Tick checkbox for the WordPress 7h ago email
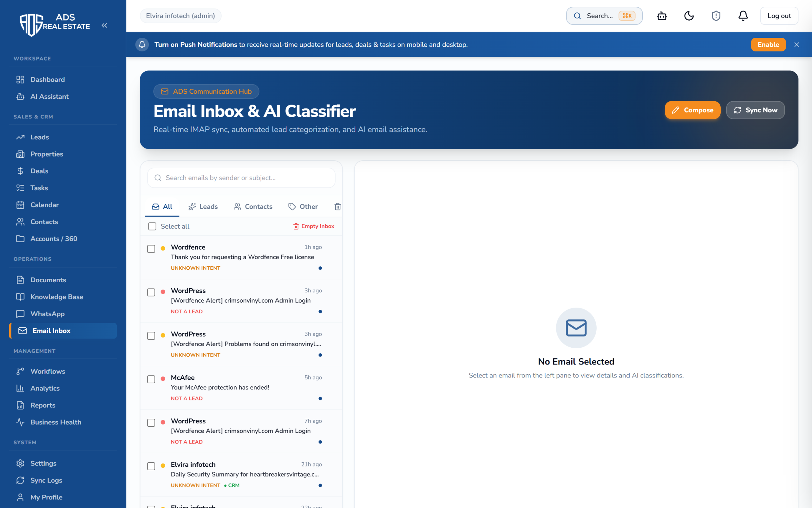 coord(151,423)
